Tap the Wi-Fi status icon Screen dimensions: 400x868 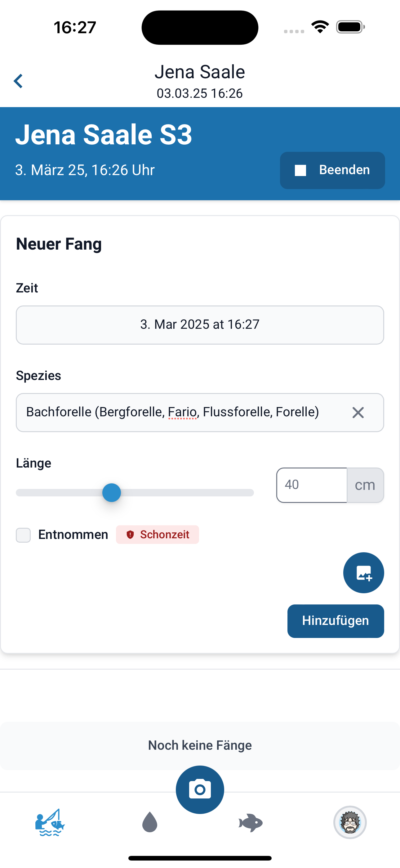320,27
